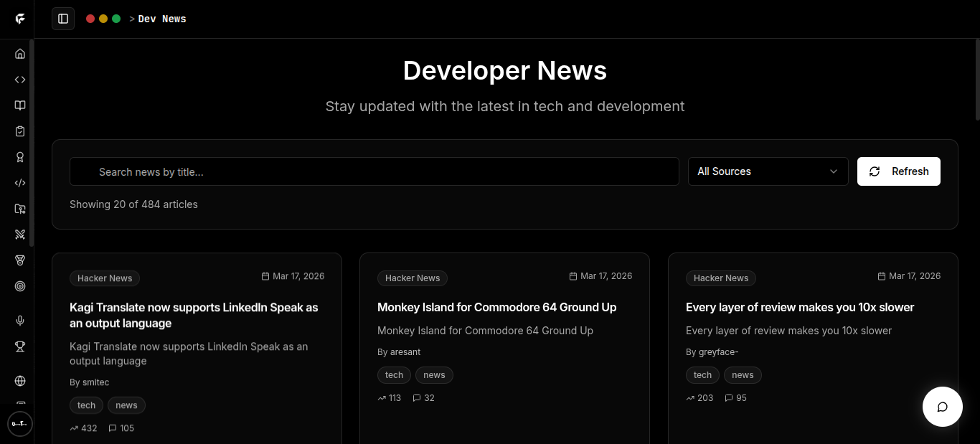Click comment icon on Monkey Island card

pyautogui.click(x=417, y=398)
